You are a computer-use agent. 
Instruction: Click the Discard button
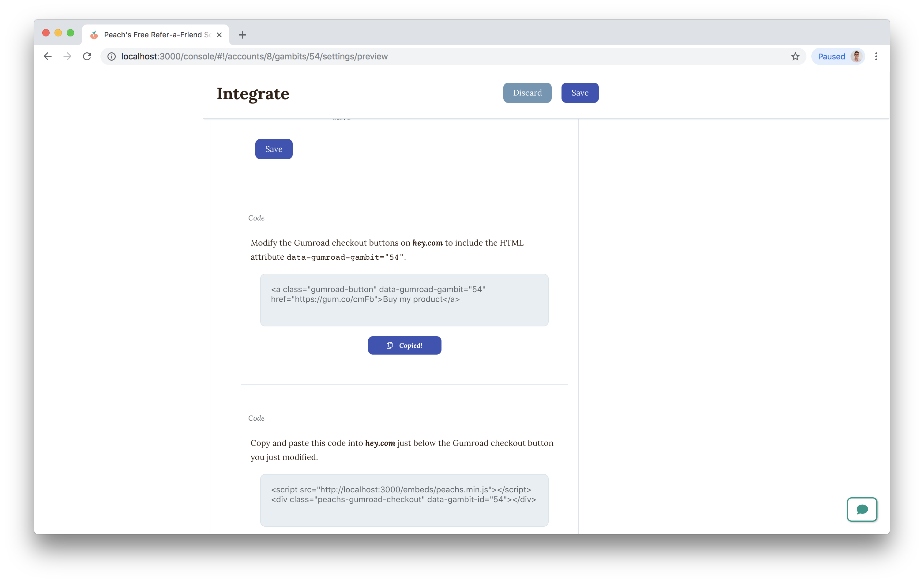(x=527, y=93)
